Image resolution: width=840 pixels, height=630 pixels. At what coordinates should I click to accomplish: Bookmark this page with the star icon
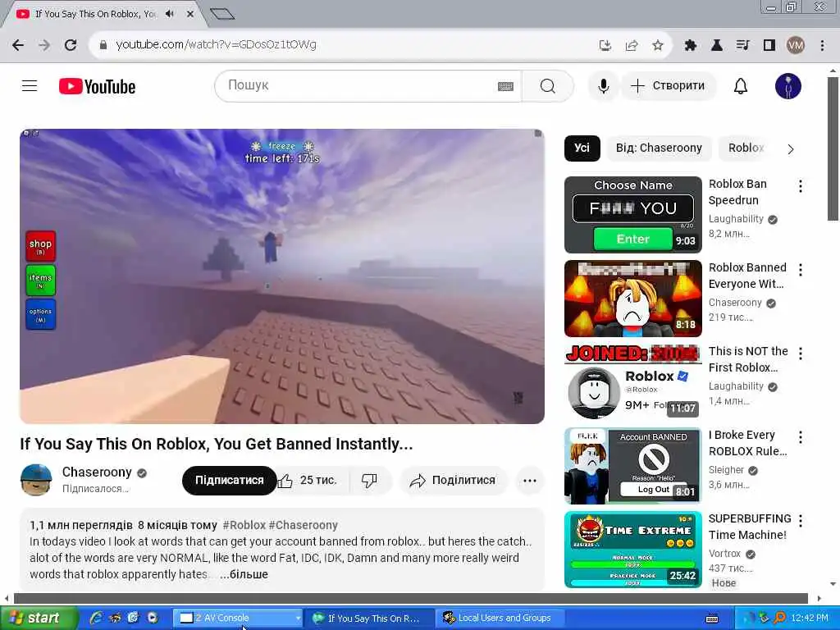point(658,46)
